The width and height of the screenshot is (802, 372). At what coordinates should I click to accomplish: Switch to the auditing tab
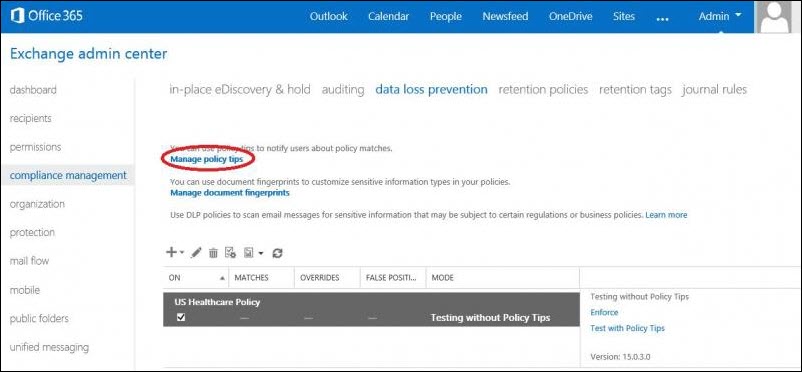[343, 90]
